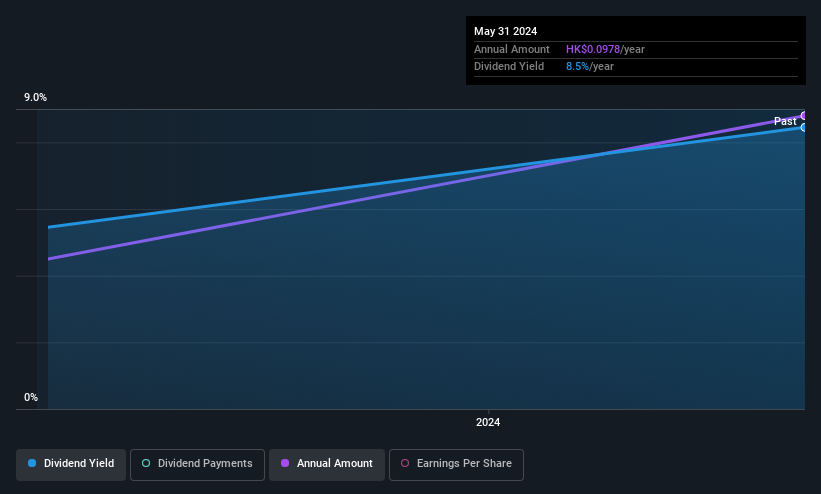Image resolution: width=821 pixels, height=494 pixels.
Task: Click the 9.0% y-axis label
Action: [35, 97]
